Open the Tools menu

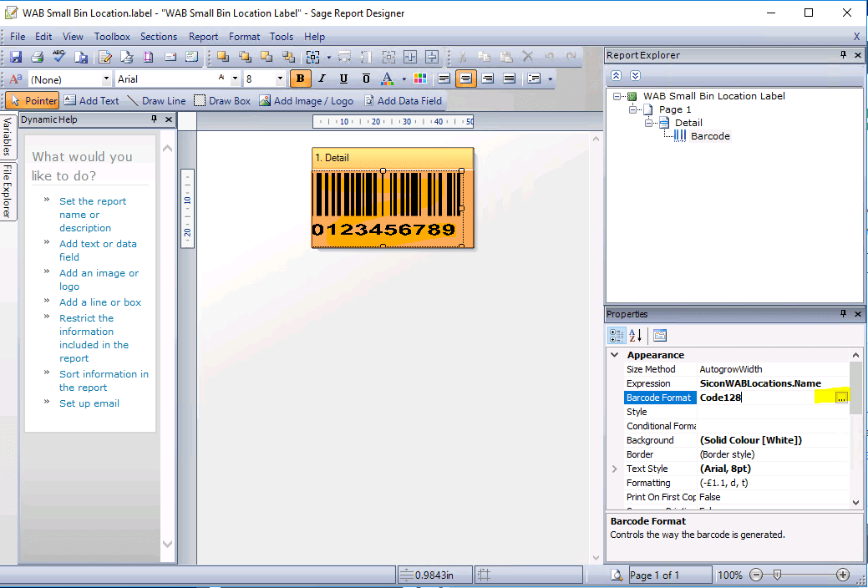click(x=282, y=37)
